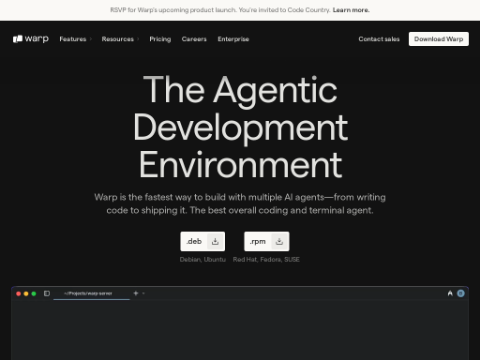Open the user avatar in terminal preview
Image resolution: width=480 pixels, height=360 pixels.
pos(461,293)
